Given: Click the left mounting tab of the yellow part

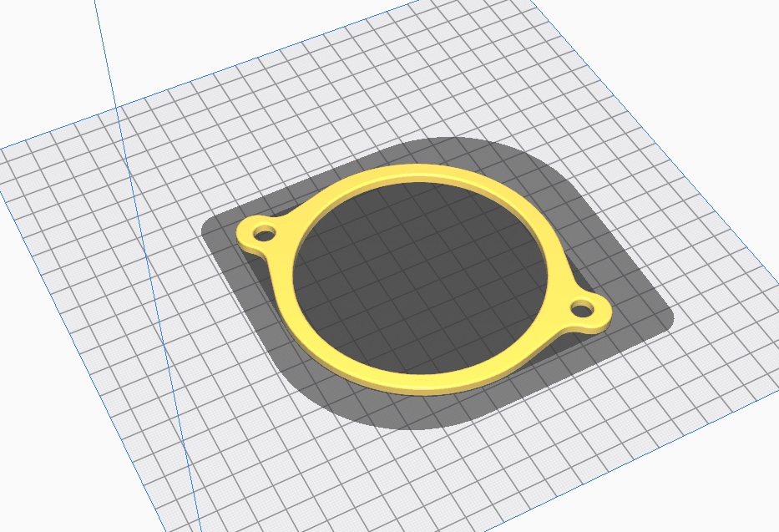Looking at the screenshot, I should tap(250, 240).
